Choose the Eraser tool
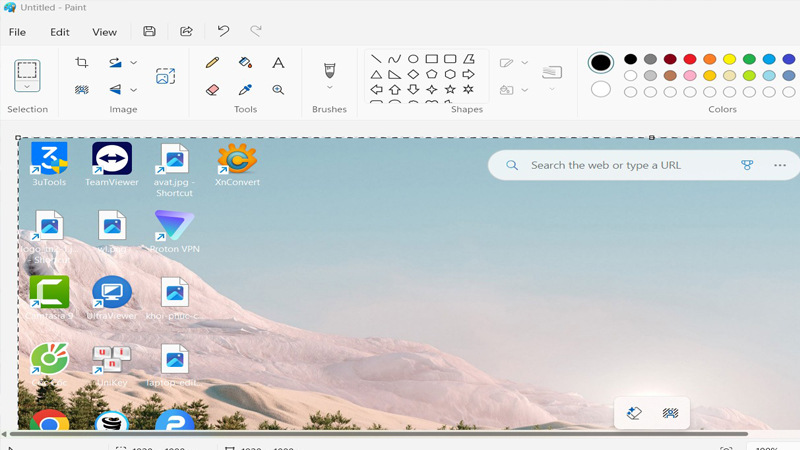This screenshot has height=450, width=800. pyautogui.click(x=212, y=89)
